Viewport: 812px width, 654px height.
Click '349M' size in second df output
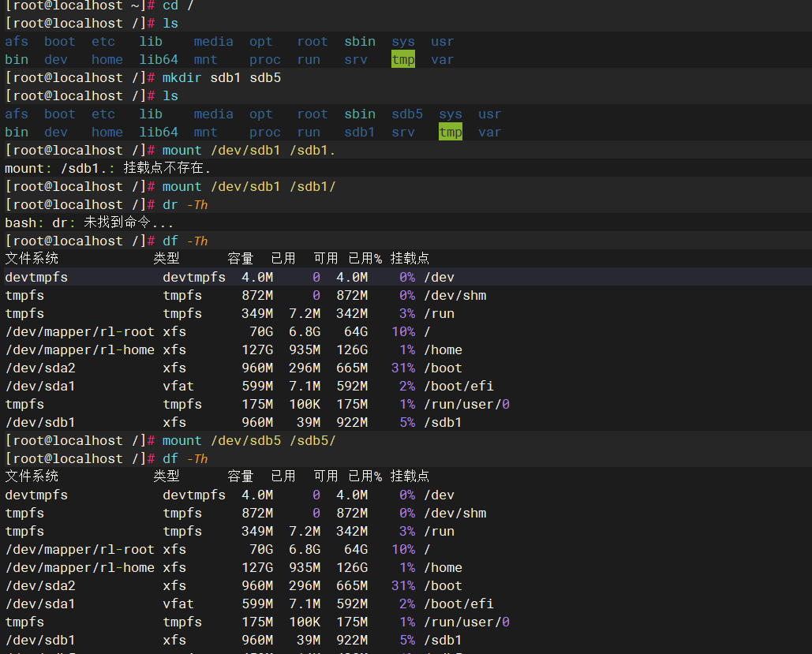(257, 531)
